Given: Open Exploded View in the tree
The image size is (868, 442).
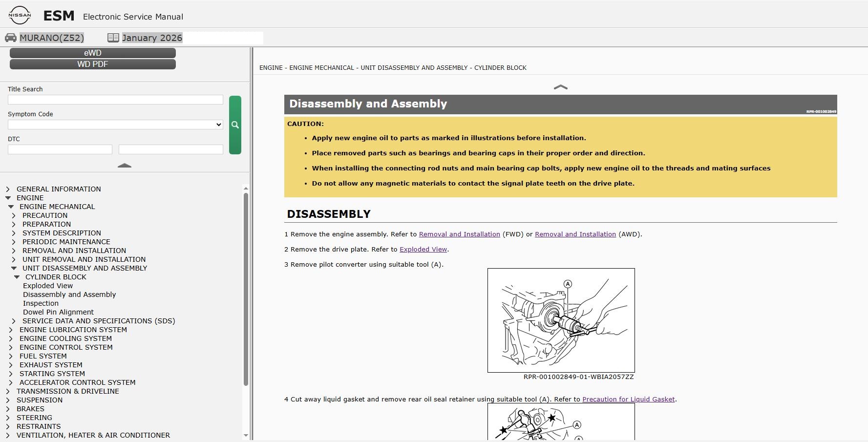Looking at the screenshot, I should coord(48,286).
